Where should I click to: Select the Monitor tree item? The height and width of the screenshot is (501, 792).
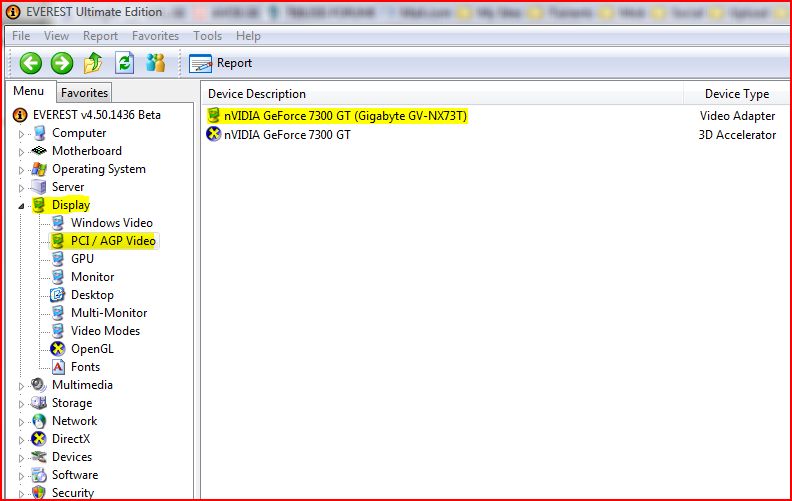point(92,277)
